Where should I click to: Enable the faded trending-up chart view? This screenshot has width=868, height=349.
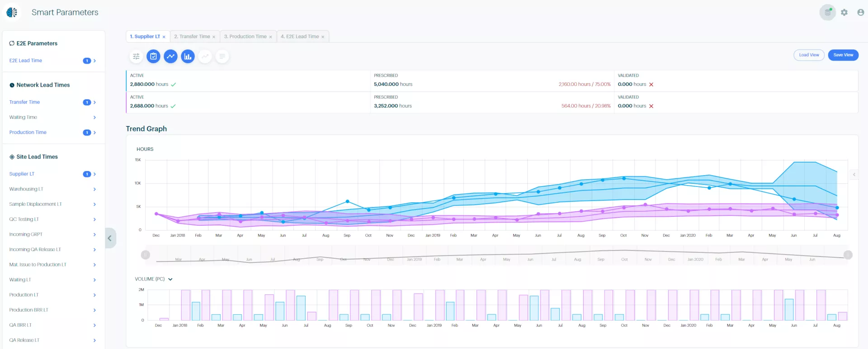(x=205, y=56)
